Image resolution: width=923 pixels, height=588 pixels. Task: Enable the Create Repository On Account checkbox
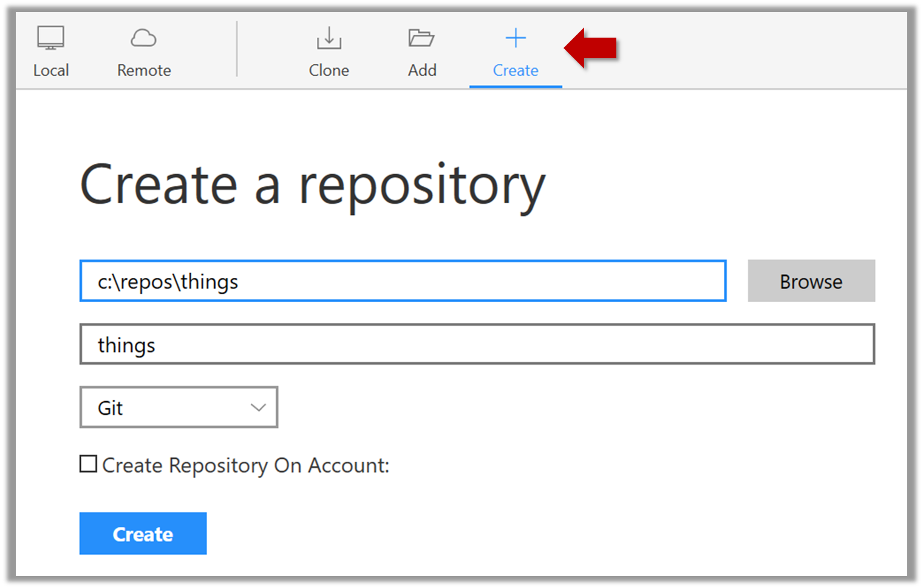89,464
